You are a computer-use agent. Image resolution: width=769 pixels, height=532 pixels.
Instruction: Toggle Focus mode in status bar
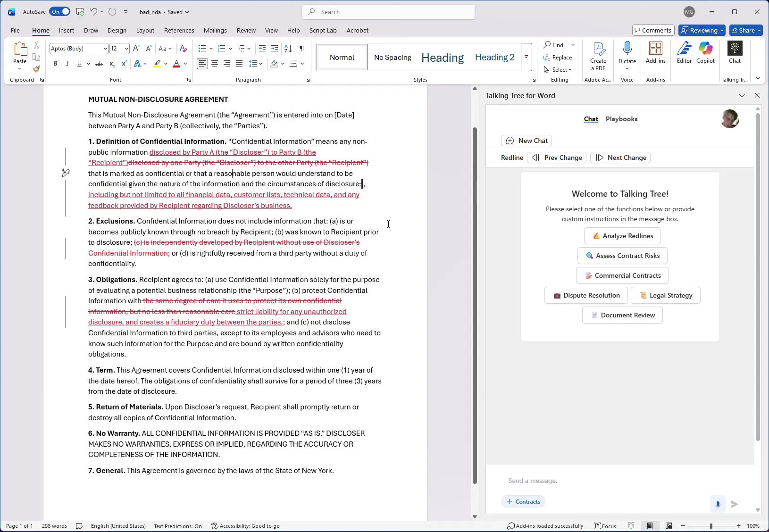click(x=605, y=526)
